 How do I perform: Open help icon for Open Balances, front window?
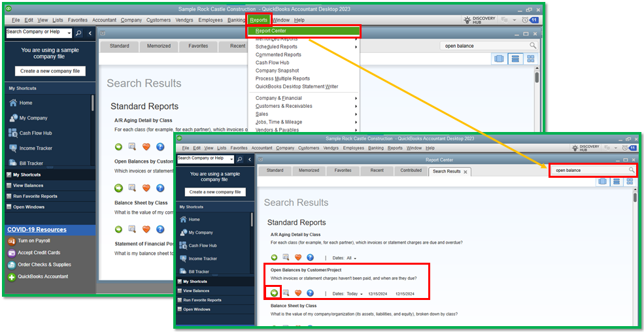[310, 293]
